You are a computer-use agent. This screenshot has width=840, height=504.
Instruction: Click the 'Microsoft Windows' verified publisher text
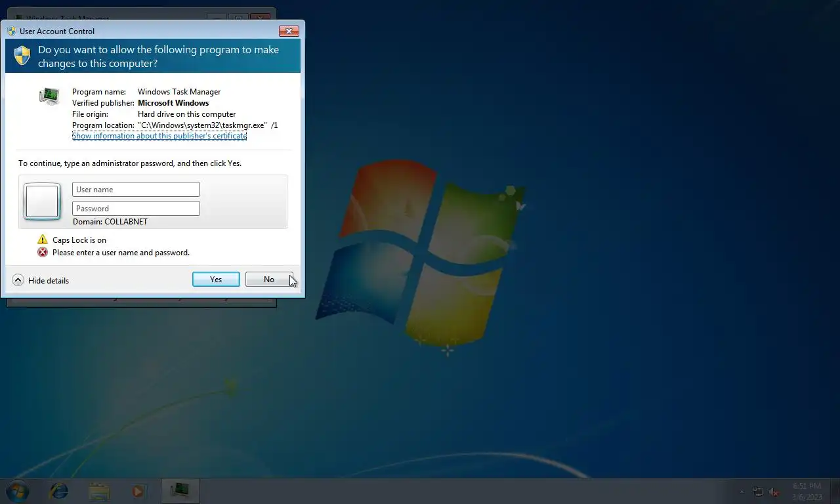[x=173, y=103]
